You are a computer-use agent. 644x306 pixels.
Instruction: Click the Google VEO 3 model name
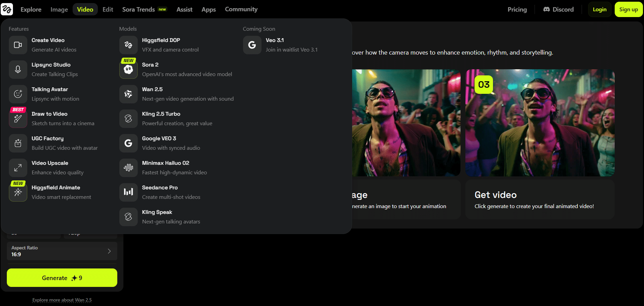tap(159, 139)
